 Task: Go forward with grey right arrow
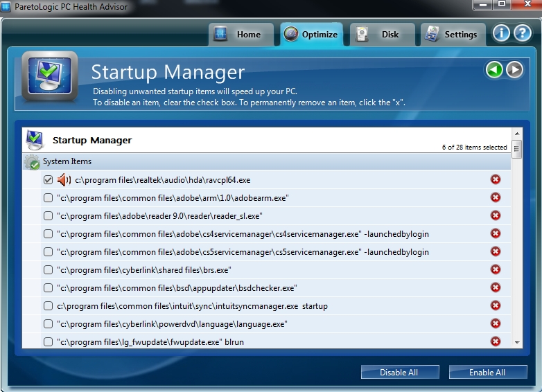point(515,70)
